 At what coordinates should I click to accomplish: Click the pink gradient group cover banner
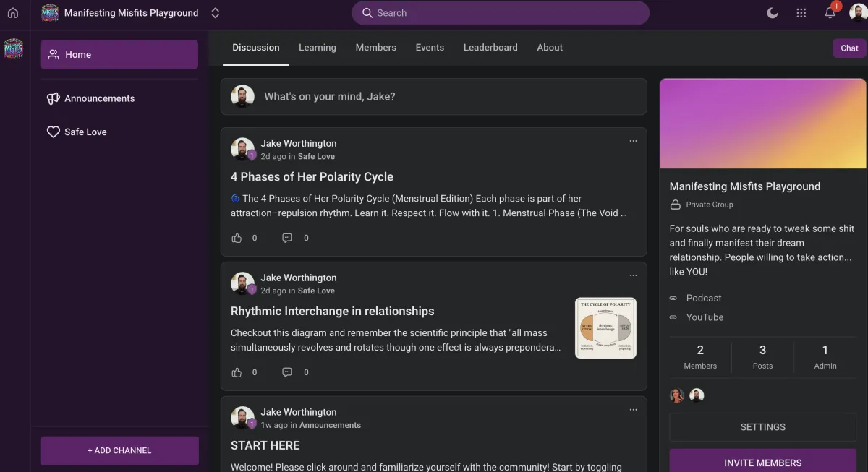[x=762, y=124]
